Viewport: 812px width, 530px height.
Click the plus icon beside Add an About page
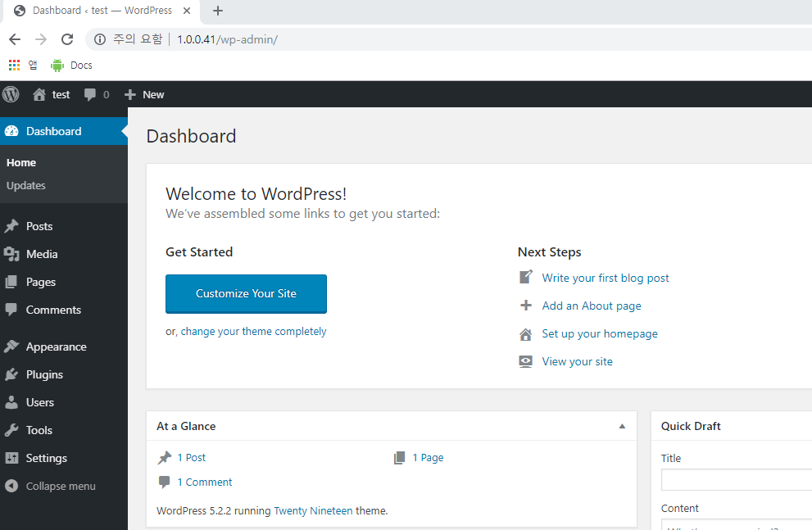(525, 306)
